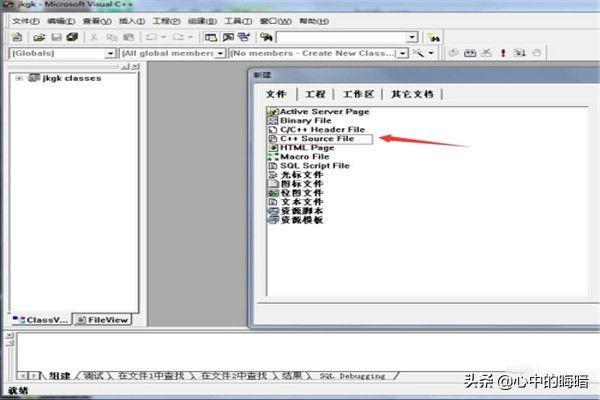
Task: Select the SQL Debugging output tab
Action: click(x=352, y=376)
